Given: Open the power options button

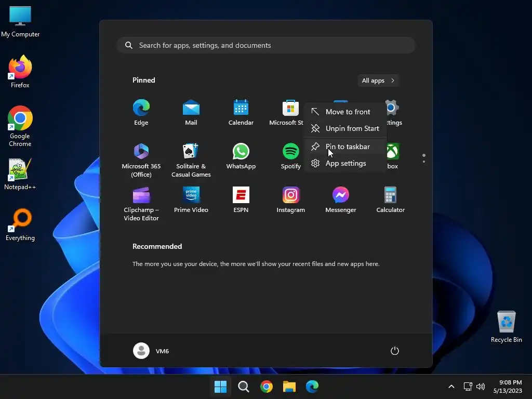Looking at the screenshot, I should click(x=395, y=351).
